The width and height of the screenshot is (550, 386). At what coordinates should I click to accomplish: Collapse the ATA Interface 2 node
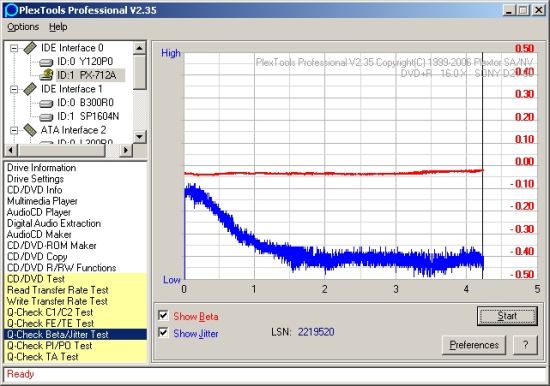pos(14,131)
